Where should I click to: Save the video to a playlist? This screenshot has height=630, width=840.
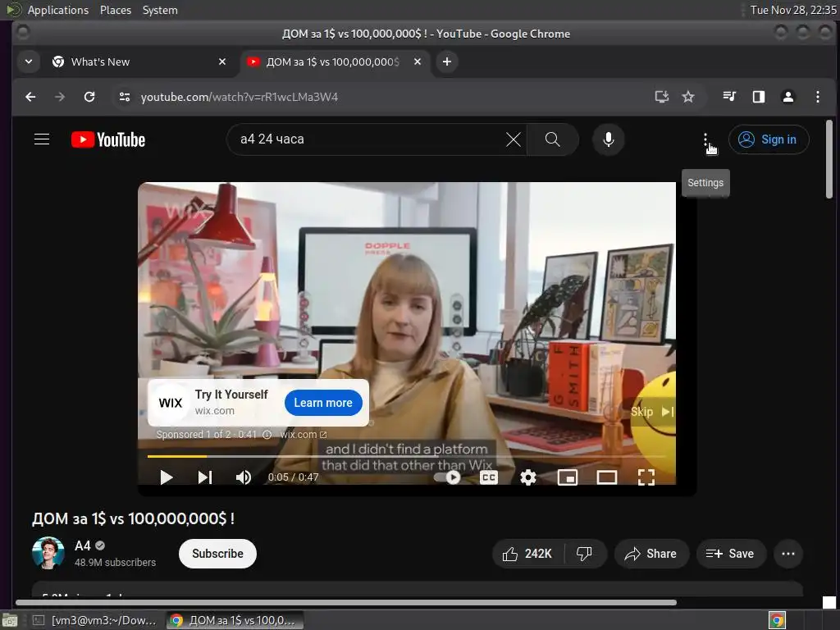pos(730,554)
